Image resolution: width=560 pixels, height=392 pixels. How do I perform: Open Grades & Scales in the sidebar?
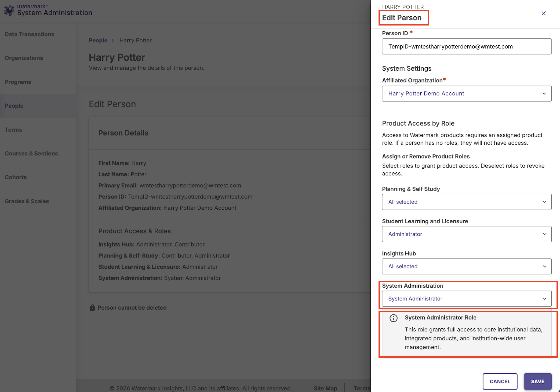point(27,201)
